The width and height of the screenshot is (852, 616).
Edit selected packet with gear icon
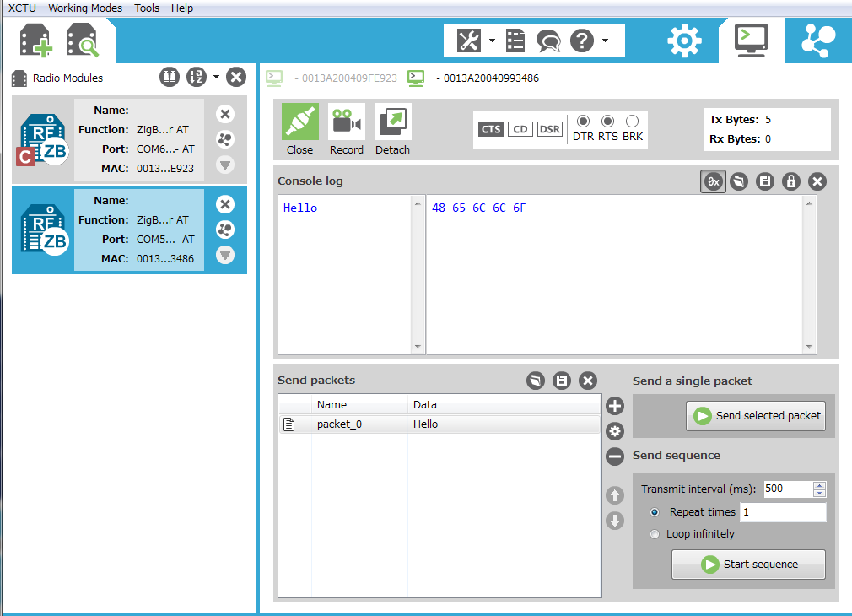[x=615, y=431]
